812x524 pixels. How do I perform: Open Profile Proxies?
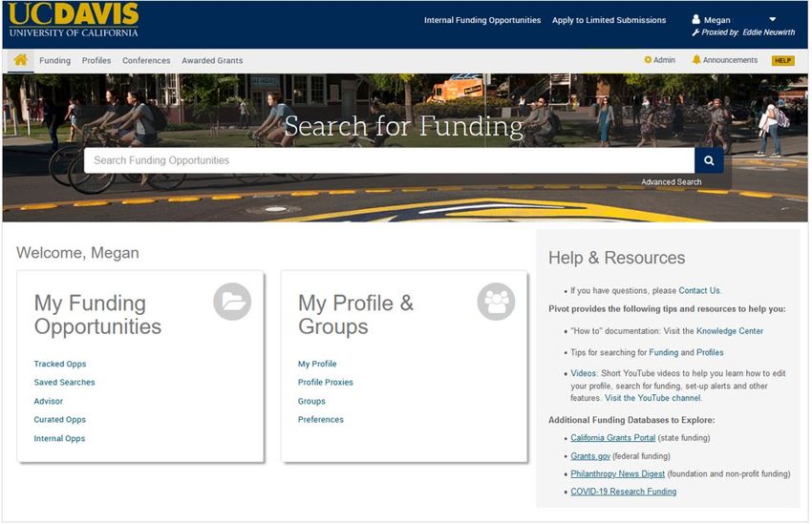327,383
